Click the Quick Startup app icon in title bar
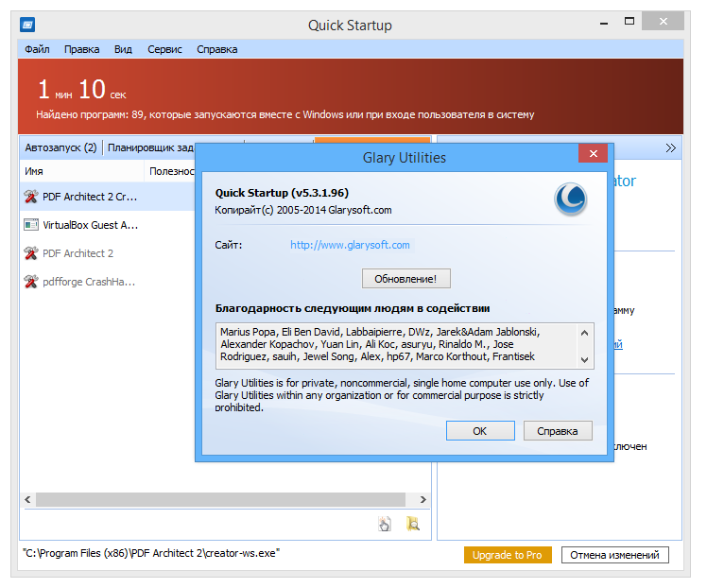This screenshot has width=707, height=588. (x=27, y=25)
